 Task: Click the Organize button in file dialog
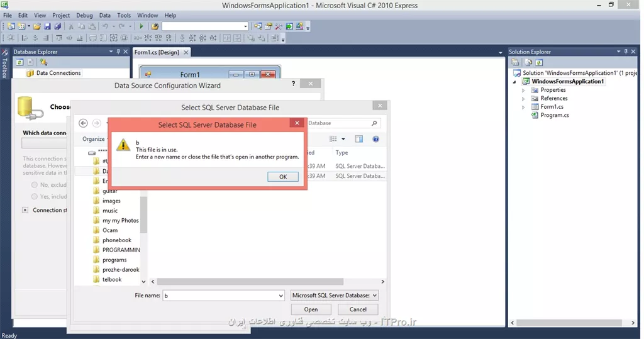pyautogui.click(x=94, y=139)
